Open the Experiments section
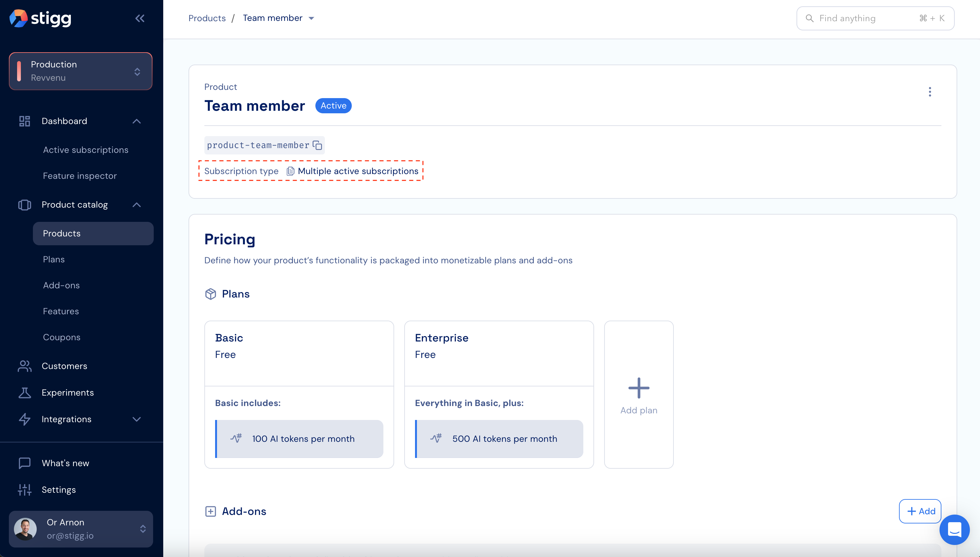 click(x=68, y=392)
